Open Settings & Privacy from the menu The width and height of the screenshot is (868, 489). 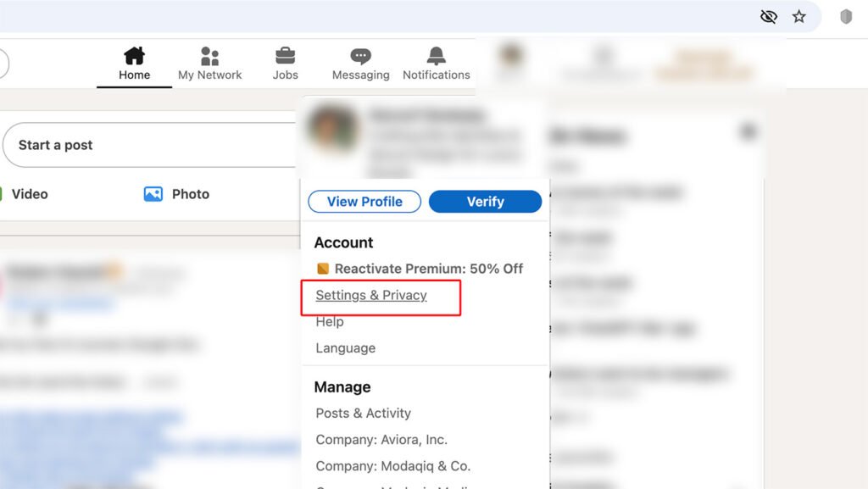coord(371,295)
